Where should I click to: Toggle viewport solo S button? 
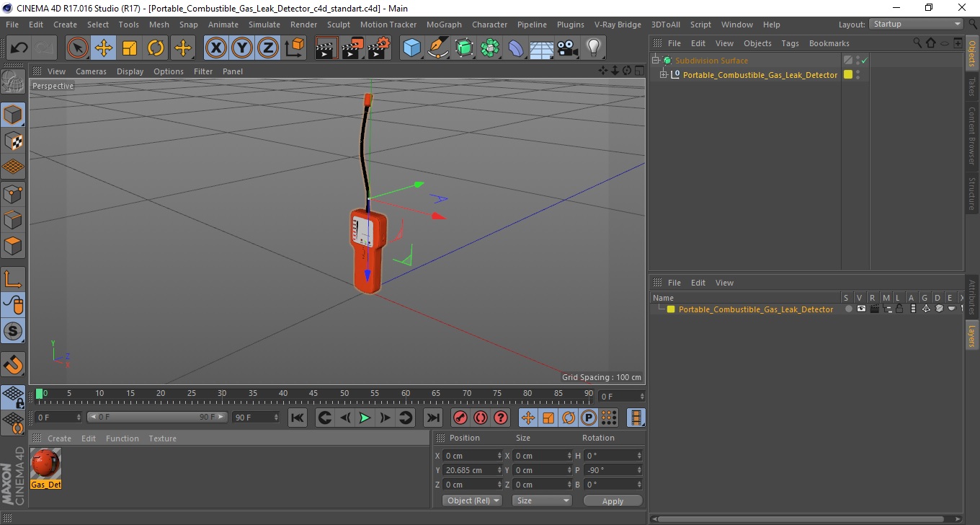13,331
